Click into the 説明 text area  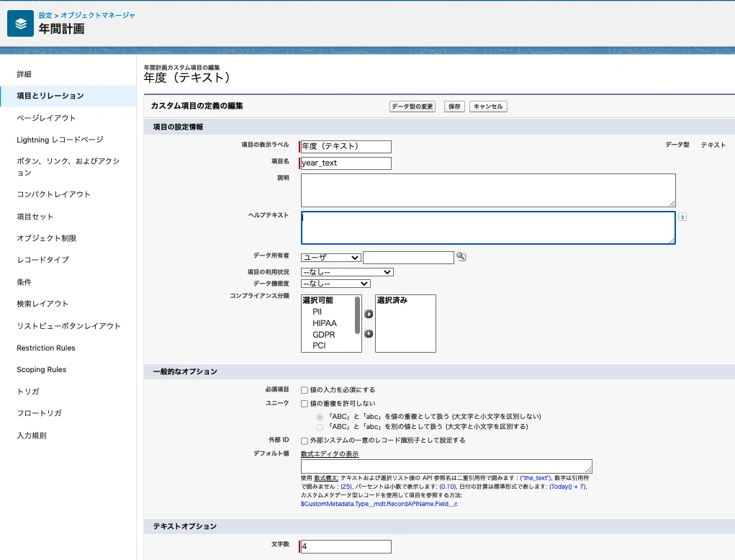click(x=488, y=190)
